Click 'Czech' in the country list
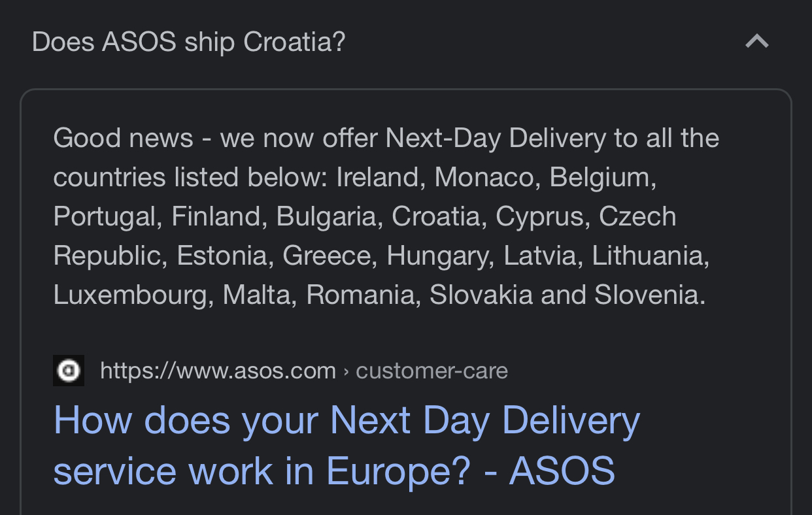 [637, 217]
